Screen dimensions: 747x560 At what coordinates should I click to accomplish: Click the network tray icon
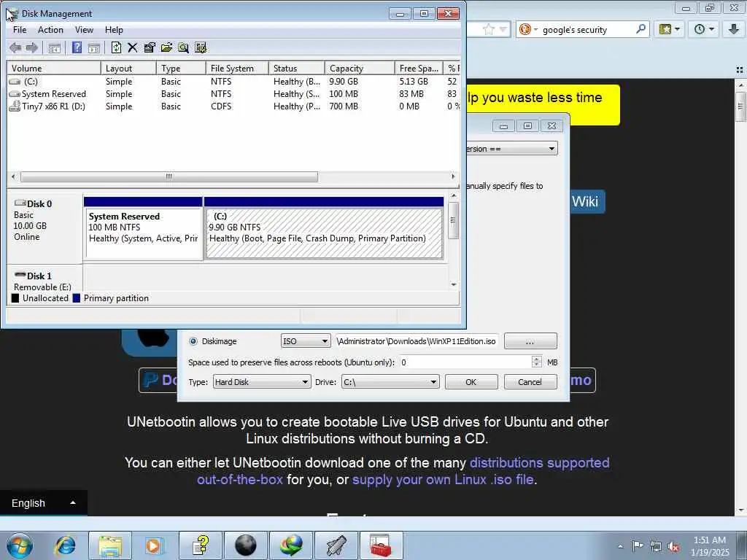point(656,547)
